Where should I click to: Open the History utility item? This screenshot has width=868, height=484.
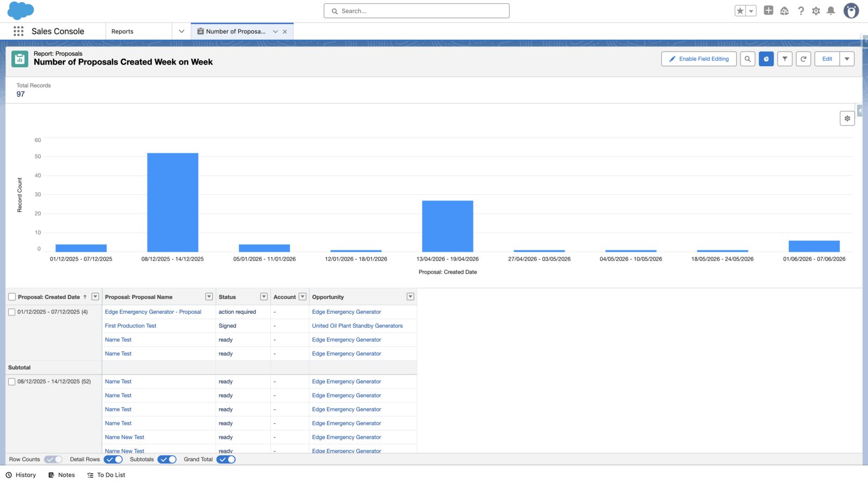point(21,475)
